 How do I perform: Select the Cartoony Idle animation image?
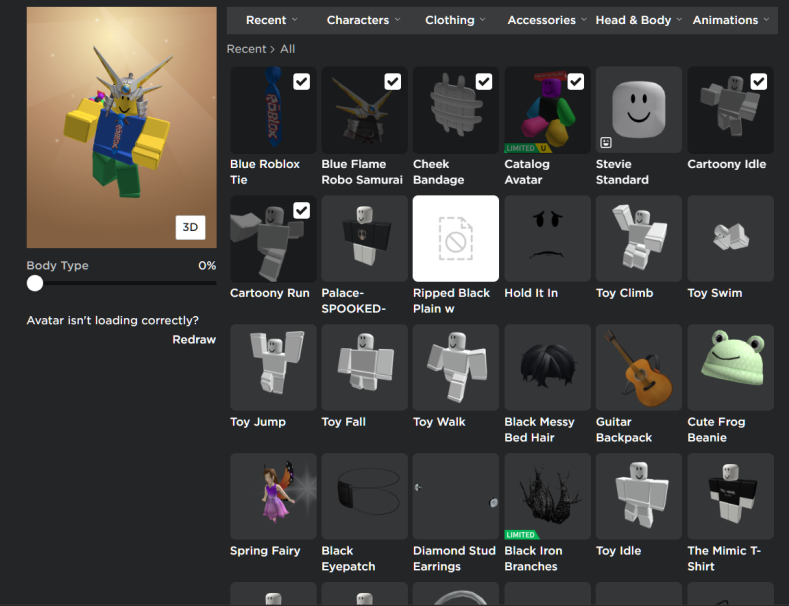point(731,110)
